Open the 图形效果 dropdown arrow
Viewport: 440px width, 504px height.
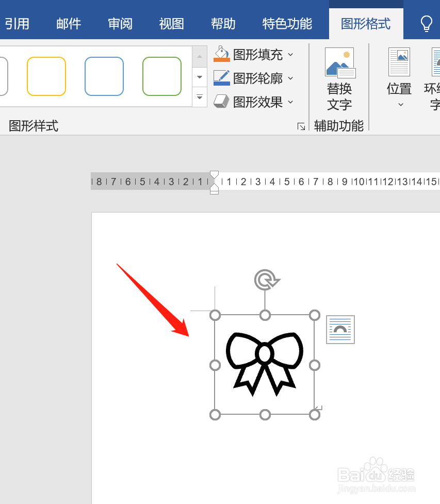[290, 102]
